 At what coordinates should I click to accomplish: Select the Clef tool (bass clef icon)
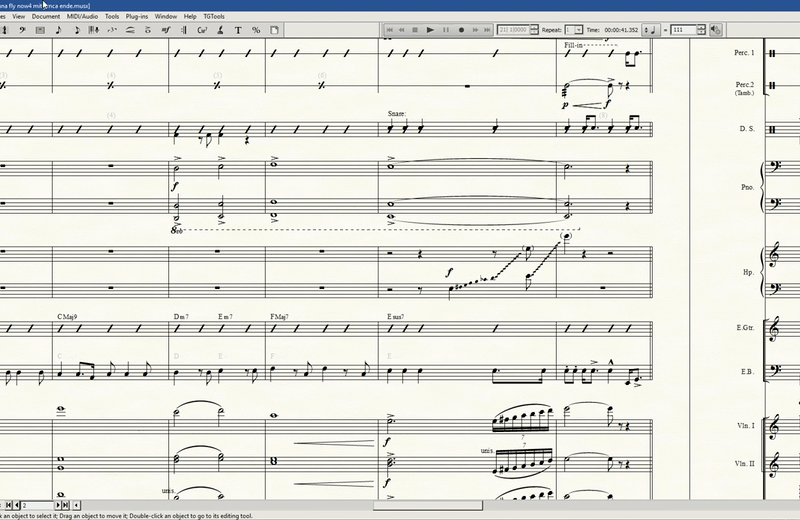click(21, 30)
